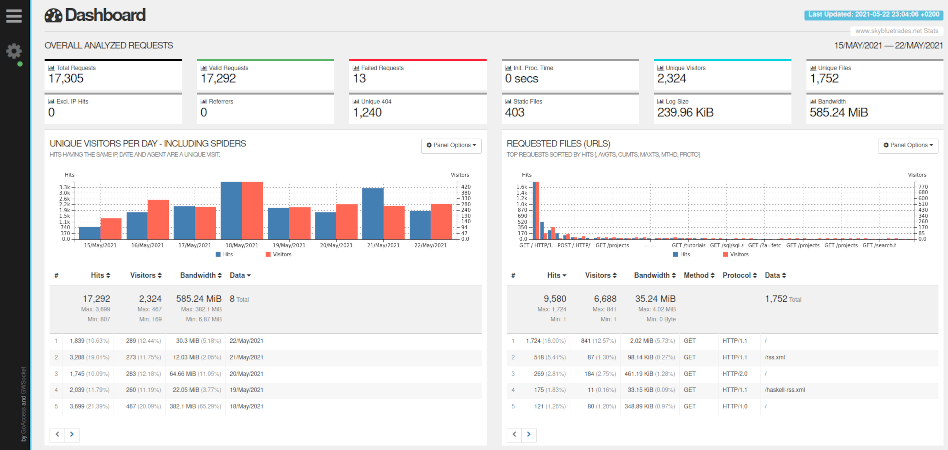Click the chart icon on Unique Files card

[813, 68]
